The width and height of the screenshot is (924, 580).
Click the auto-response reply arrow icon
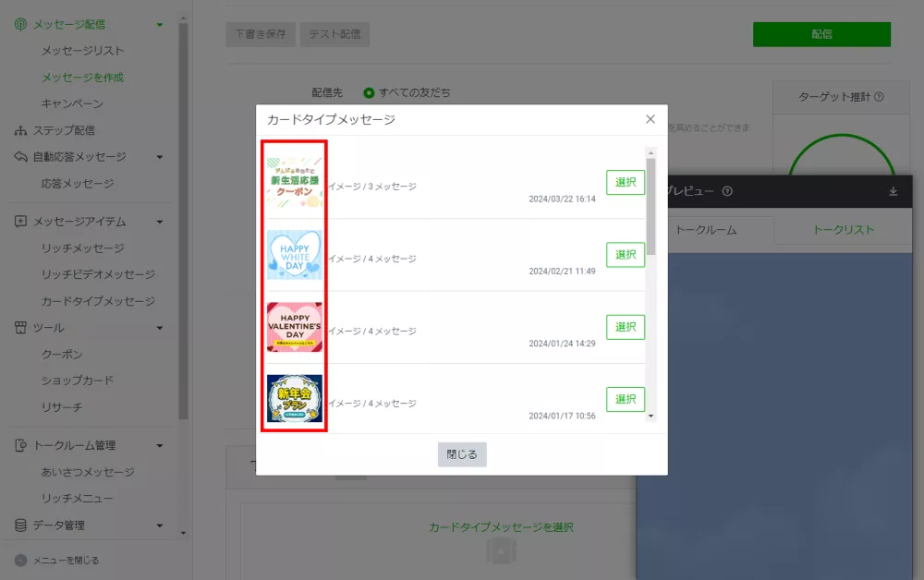coord(20,157)
